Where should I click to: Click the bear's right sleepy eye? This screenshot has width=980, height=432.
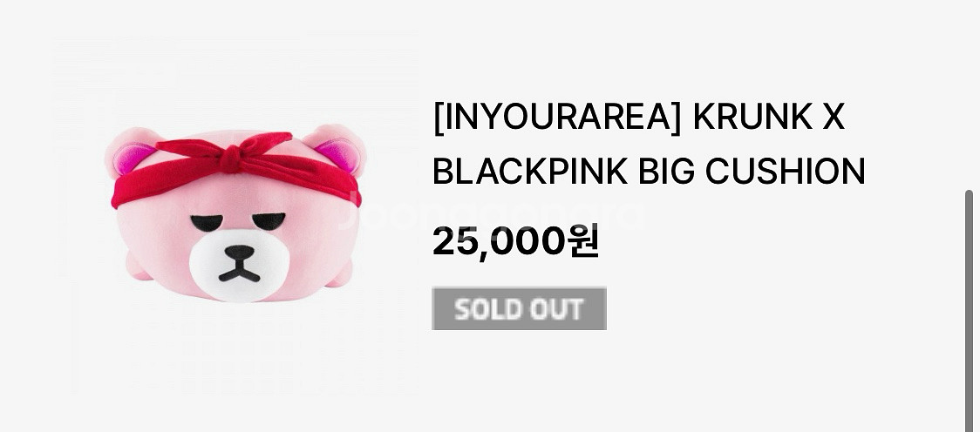pyautogui.click(x=269, y=220)
